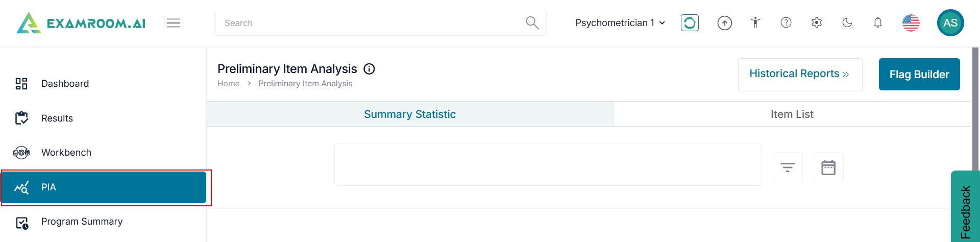Viewport: 980px width, 242px height.
Task: Open the settings gear icon
Action: (817, 22)
